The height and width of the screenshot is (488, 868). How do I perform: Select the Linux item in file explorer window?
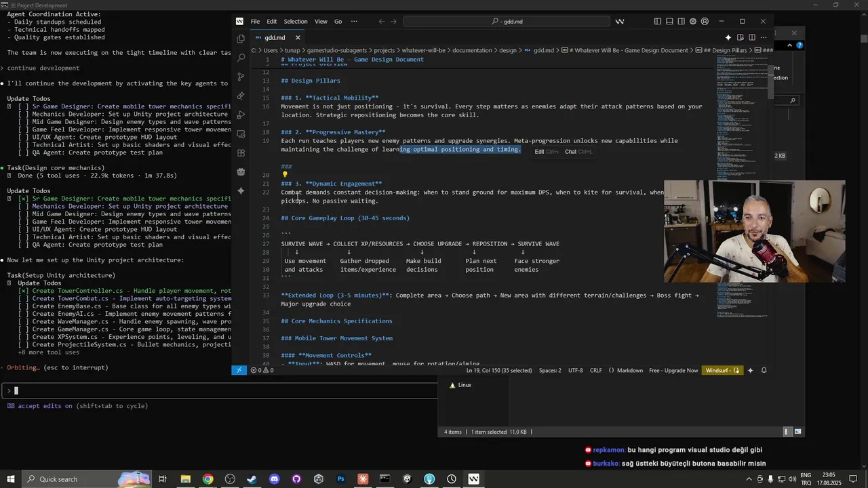click(x=459, y=385)
